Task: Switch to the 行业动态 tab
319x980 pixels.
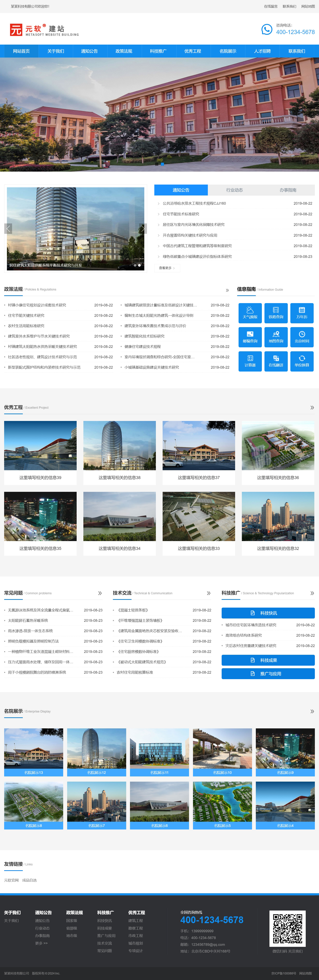Action: pyautogui.click(x=234, y=190)
